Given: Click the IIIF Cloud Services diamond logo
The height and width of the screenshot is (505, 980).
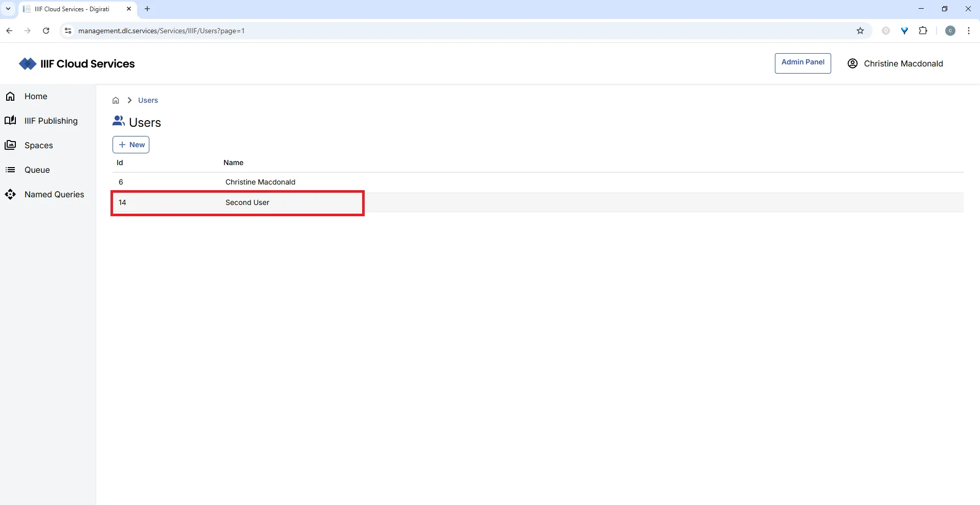Looking at the screenshot, I should coord(28,63).
